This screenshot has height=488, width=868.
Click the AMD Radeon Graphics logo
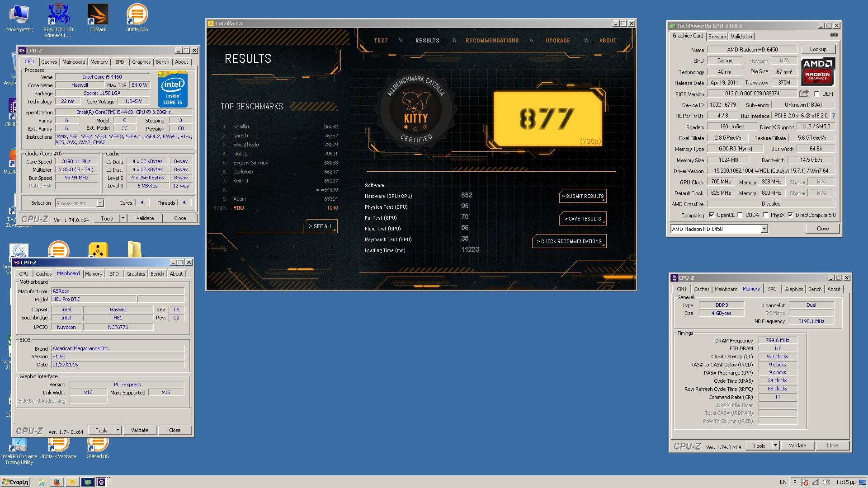(818, 72)
